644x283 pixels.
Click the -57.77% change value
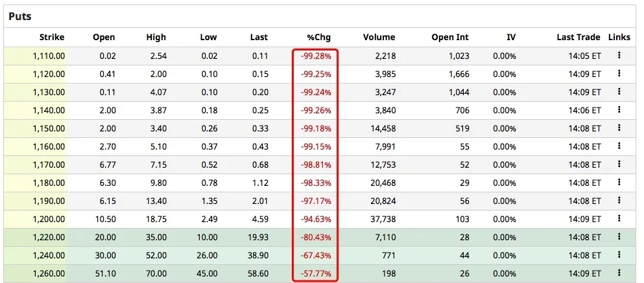pyautogui.click(x=316, y=273)
